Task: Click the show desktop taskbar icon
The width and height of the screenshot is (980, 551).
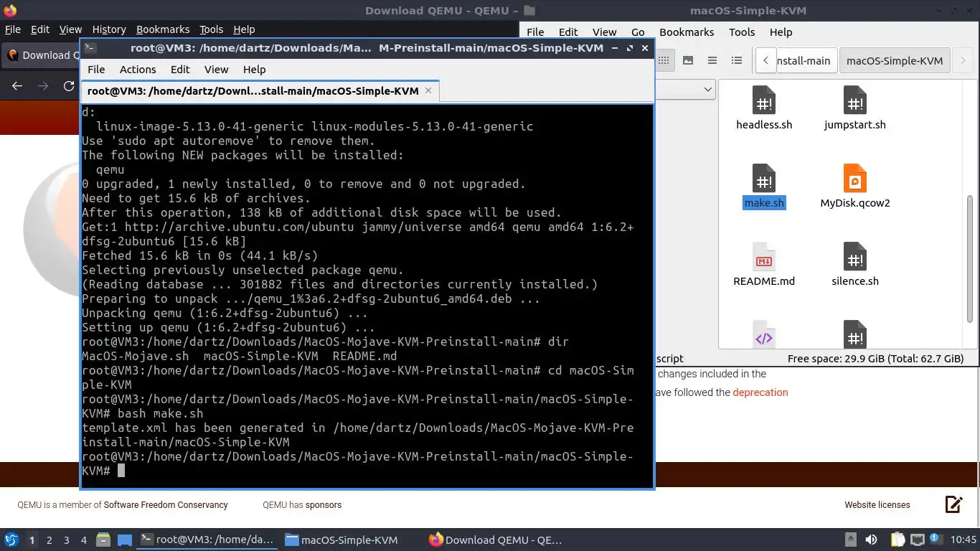Action: 125,540
